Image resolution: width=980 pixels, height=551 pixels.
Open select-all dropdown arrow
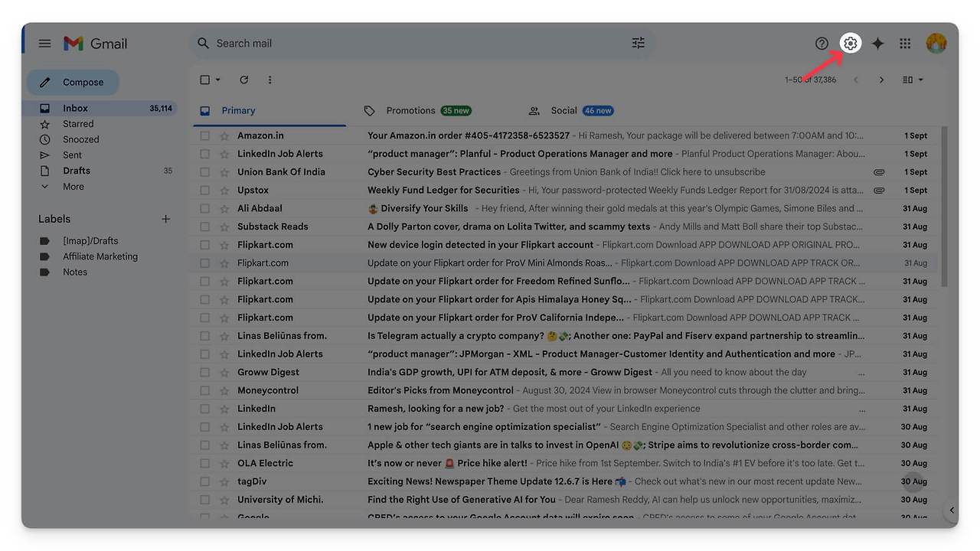pos(218,80)
